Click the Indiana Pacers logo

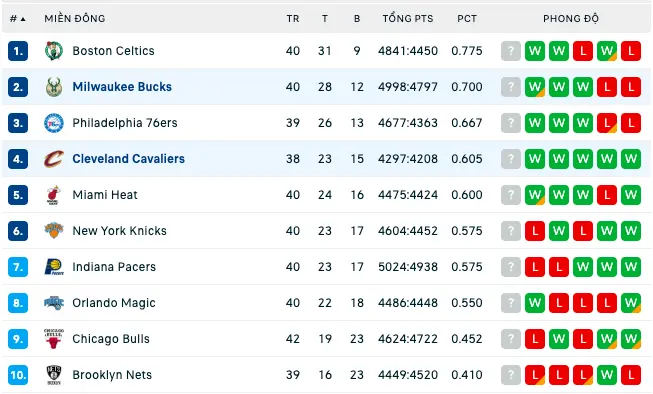pyautogui.click(x=54, y=267)
